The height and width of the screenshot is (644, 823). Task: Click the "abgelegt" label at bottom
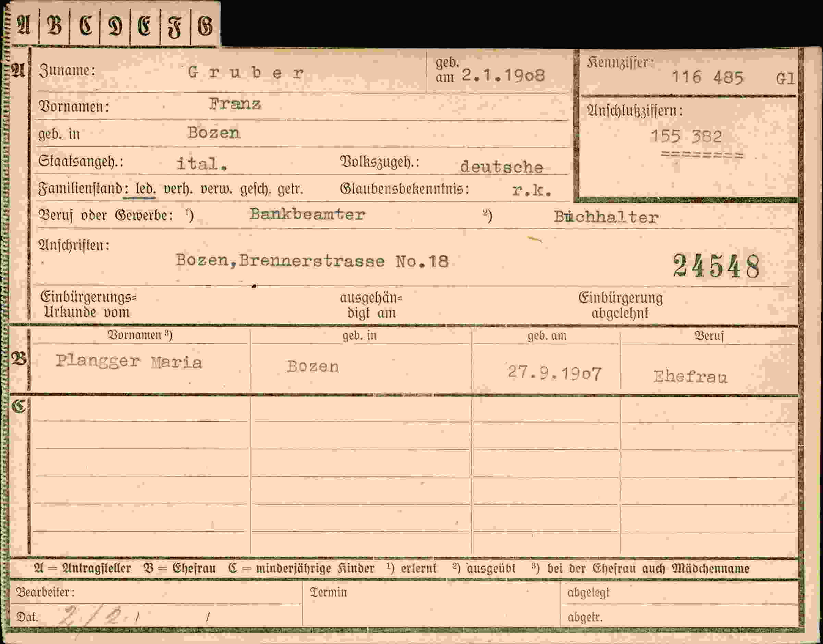click(588, 593)
